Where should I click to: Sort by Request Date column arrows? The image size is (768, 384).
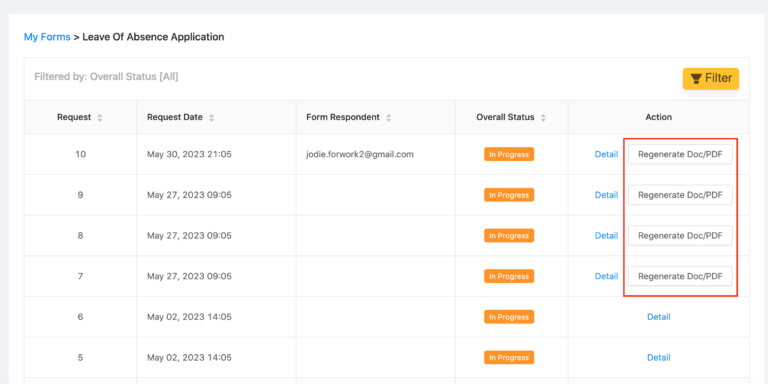[x=212, y=118]
